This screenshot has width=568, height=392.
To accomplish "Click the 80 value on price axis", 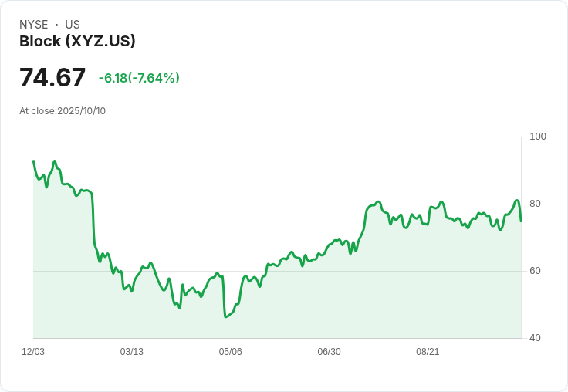I will [536, 204].
